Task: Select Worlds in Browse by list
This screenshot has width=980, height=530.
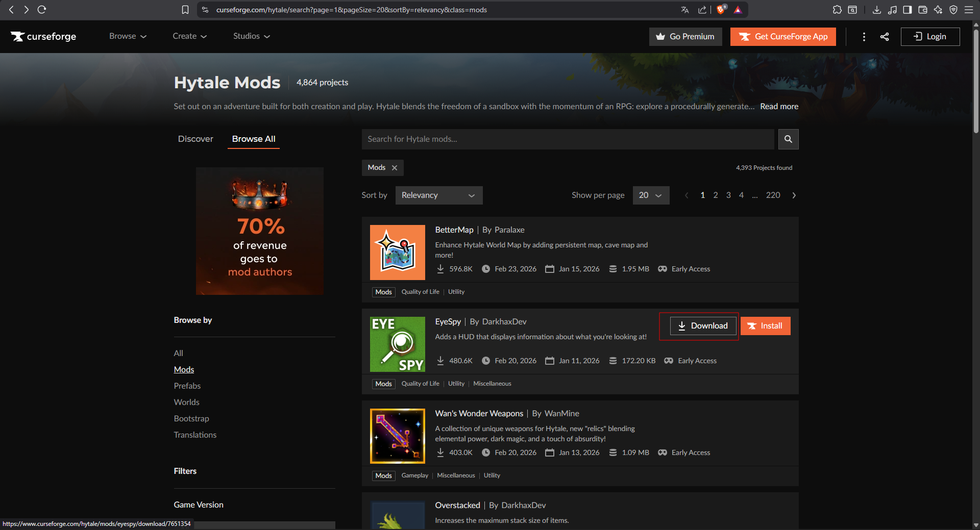Action: 186,402
